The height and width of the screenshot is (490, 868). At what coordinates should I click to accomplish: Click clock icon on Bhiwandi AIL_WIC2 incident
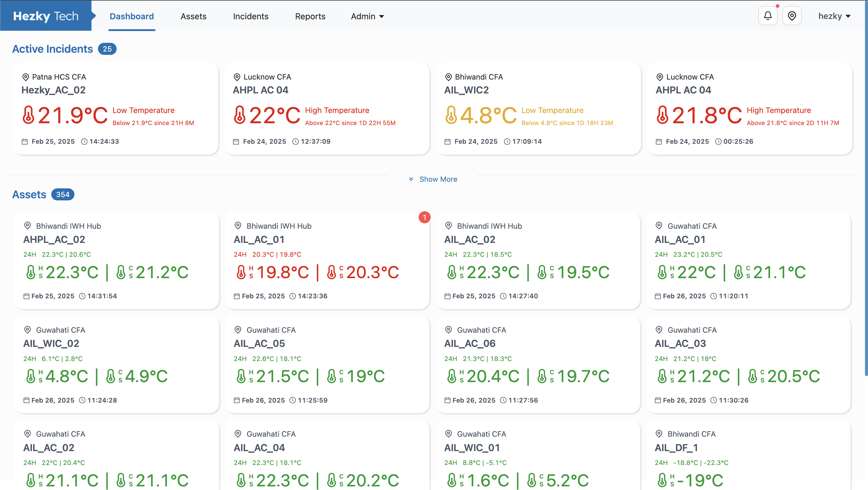tap(507, 142)
